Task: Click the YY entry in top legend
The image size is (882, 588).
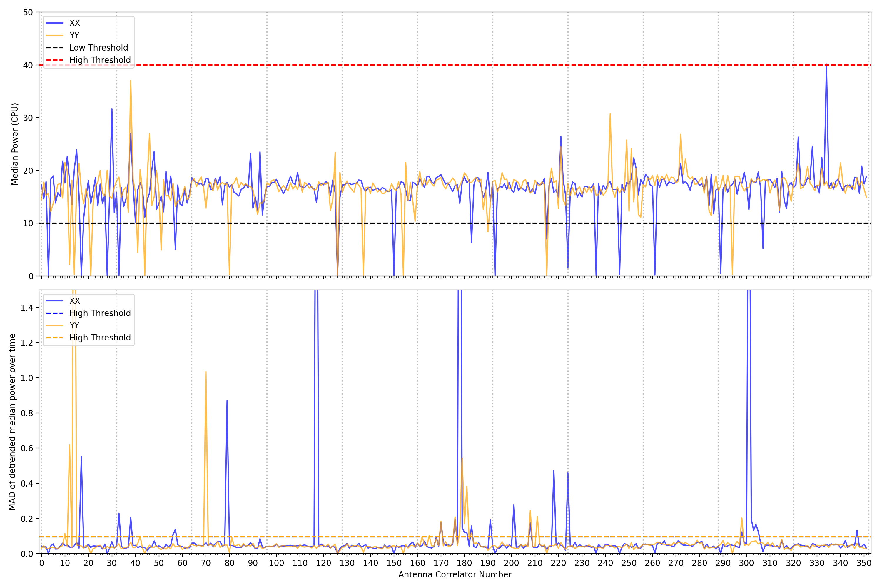Action: pos(74,35)
